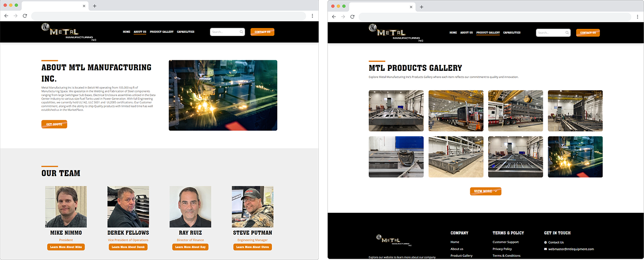Open Home in the left window navigation
Image resolution: width=644 pixels, height=260 pixels.
pyautogui.click(x=127, y=32)
